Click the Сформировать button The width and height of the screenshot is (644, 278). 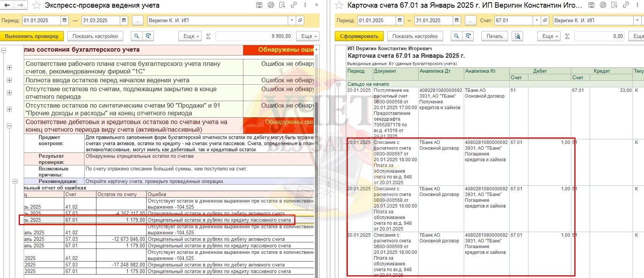[x=359, y=36]
